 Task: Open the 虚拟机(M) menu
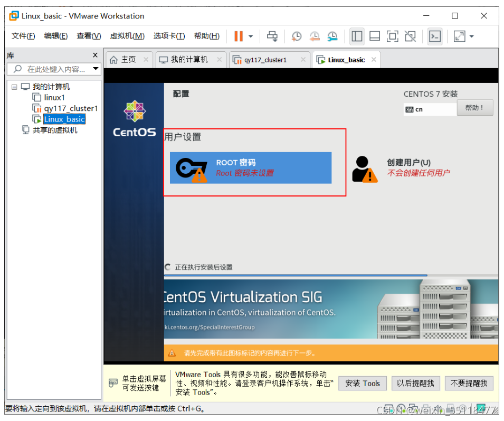127,36
